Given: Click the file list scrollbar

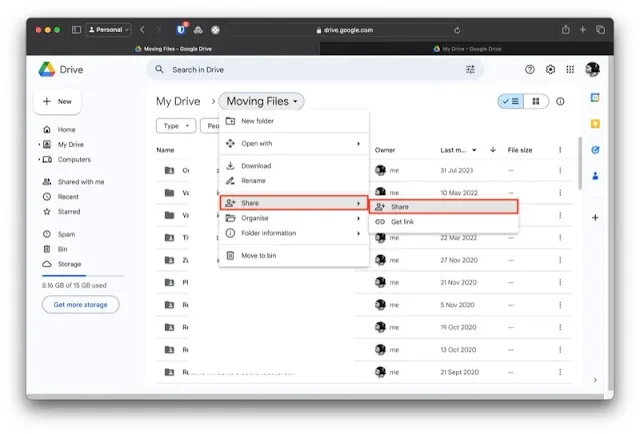Looking at the screenshot, I should [x=580, y=163].
